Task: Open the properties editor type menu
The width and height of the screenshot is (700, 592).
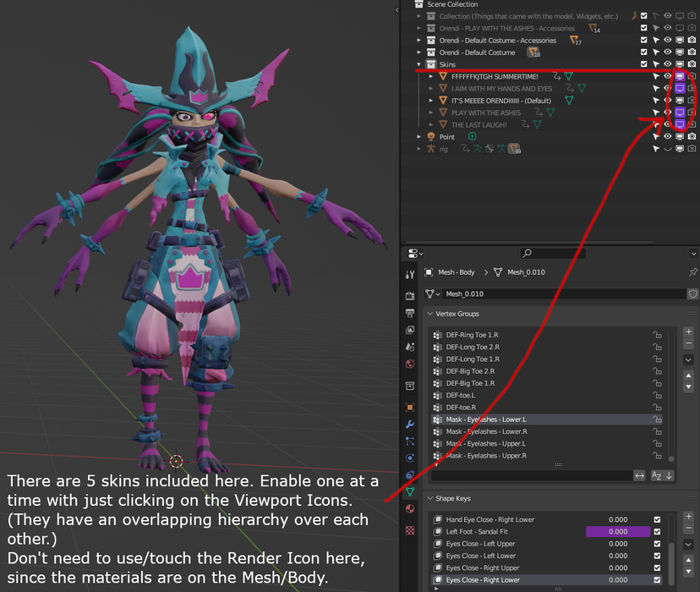Action: [415, 254]
